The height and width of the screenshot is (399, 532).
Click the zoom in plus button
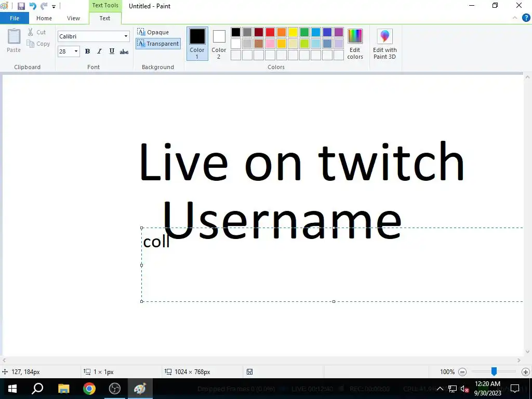click(x=526, y=372)
